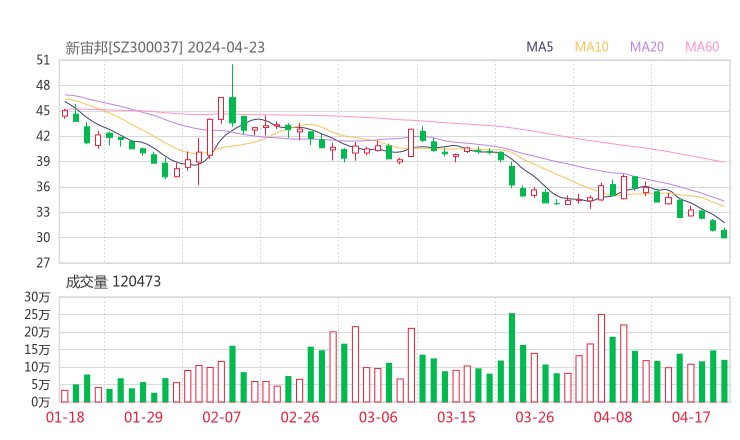Select the 01-29 date marker
Image resolution: width=740 pixels, height=440 pixels.
143,417
